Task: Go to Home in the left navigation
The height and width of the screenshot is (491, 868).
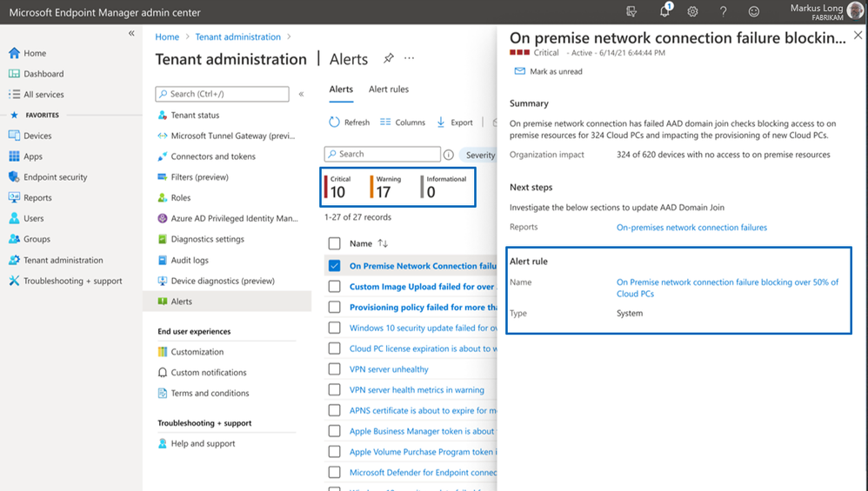Action: pos(28,53)
